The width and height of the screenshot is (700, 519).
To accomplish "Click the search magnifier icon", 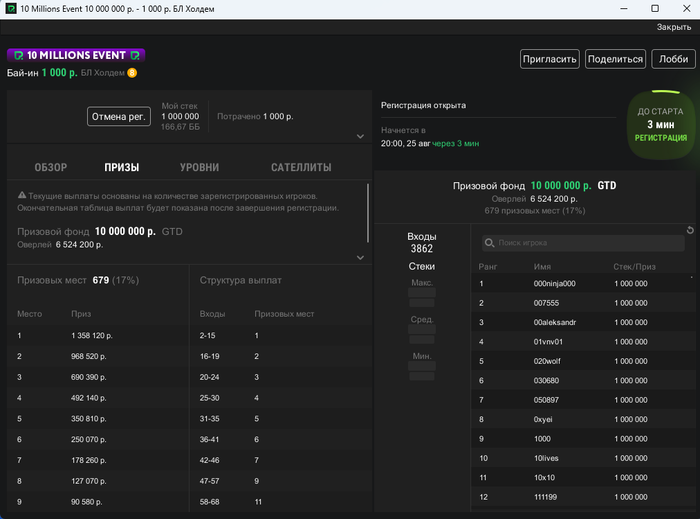I will tap(489, 243).
